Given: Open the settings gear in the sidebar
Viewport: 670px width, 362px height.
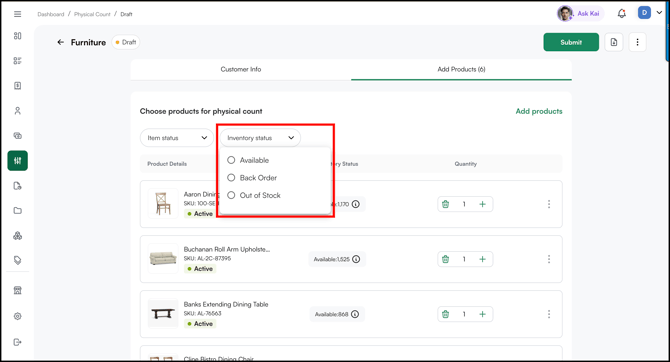Looking at the screenshot, I should point(18,316).
